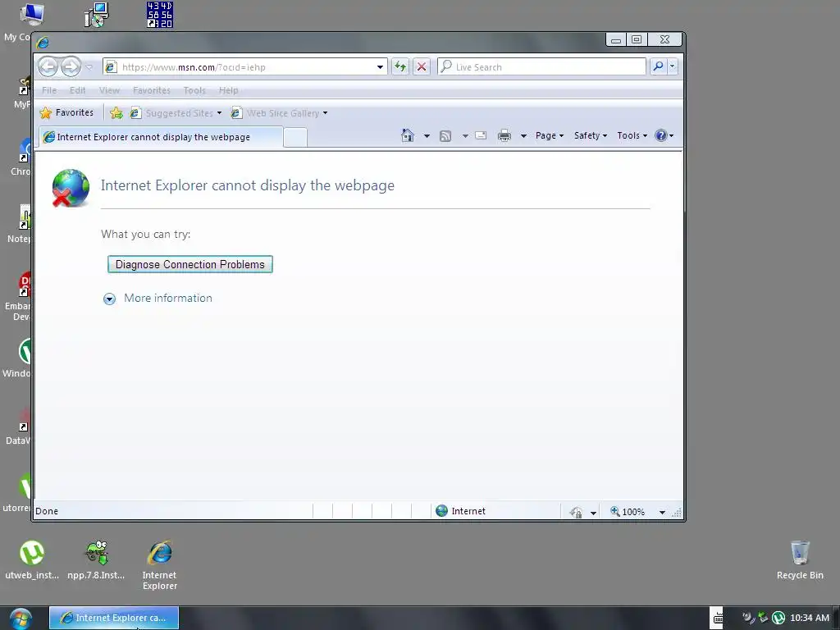
Task: Open Suggested Sites link
Action: click(176, 113)
